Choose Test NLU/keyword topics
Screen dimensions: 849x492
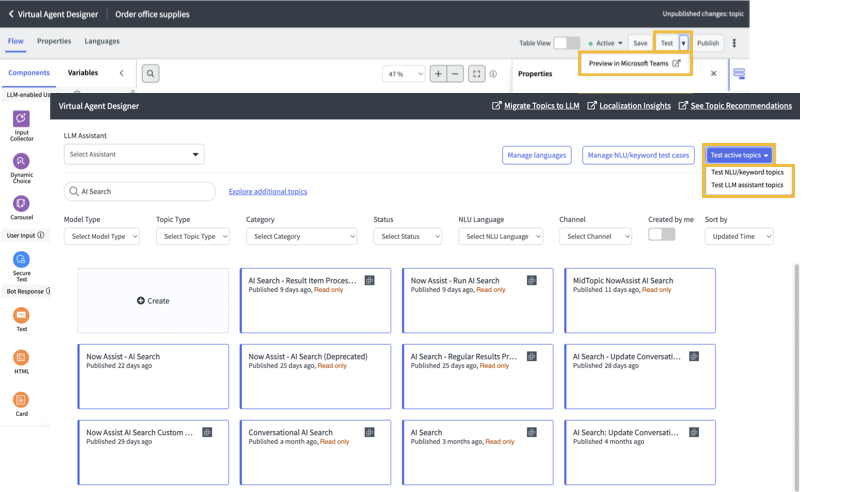tap(747, 172)
